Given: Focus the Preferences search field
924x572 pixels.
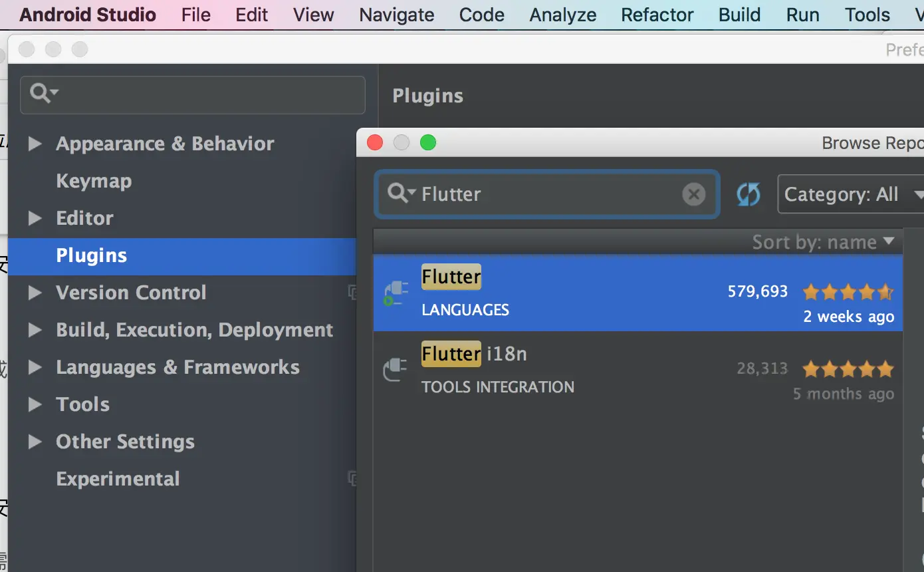Looking at the screenshot, I should [193, 94].
